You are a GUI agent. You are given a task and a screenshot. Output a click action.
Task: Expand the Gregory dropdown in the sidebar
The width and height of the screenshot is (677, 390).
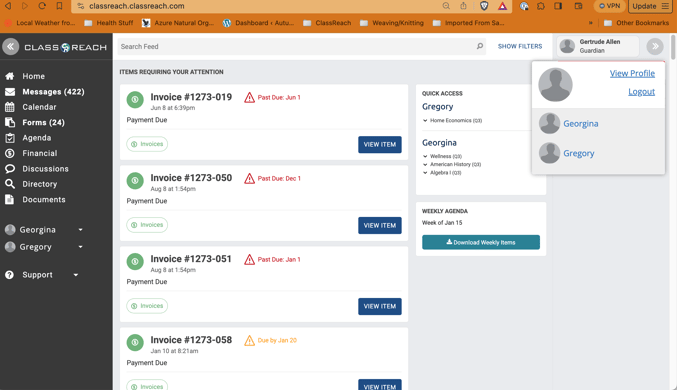click(80, 247)
